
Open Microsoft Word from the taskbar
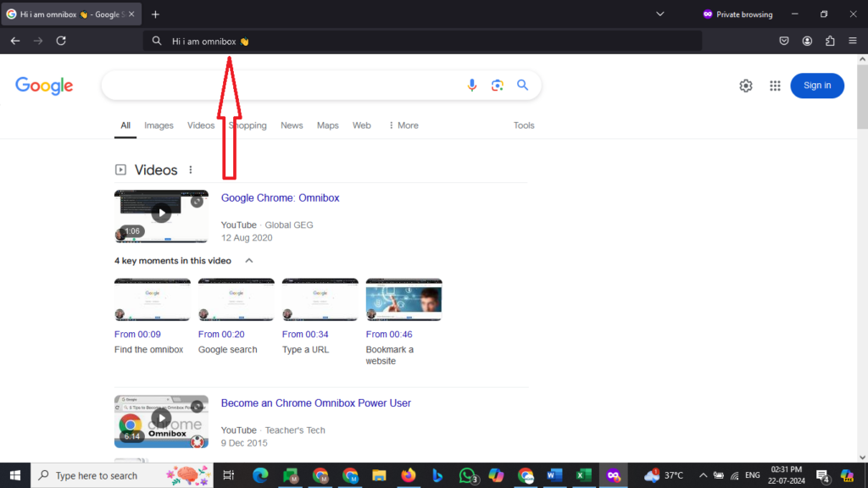pos(554,475)
